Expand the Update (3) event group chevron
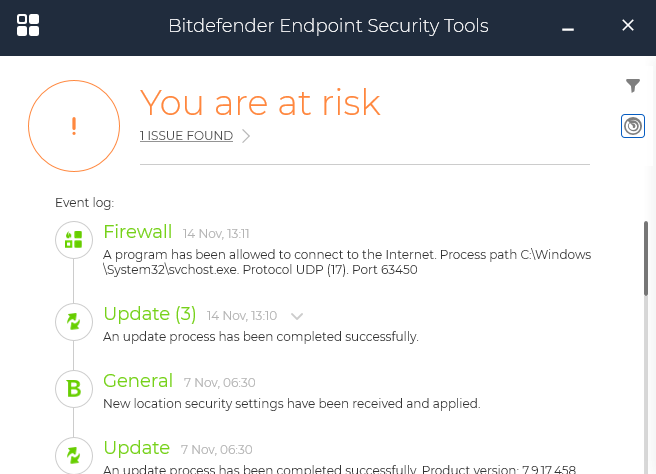656x474 pixels. pyautogui.click(x=297, y=316)
